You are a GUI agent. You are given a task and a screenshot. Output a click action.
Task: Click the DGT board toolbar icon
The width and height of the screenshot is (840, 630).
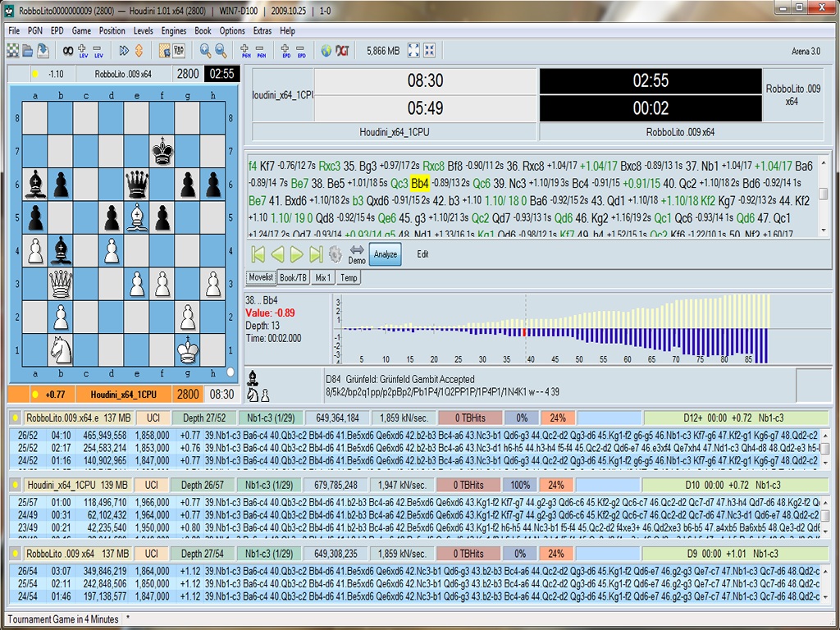click(x=342, y=50)
